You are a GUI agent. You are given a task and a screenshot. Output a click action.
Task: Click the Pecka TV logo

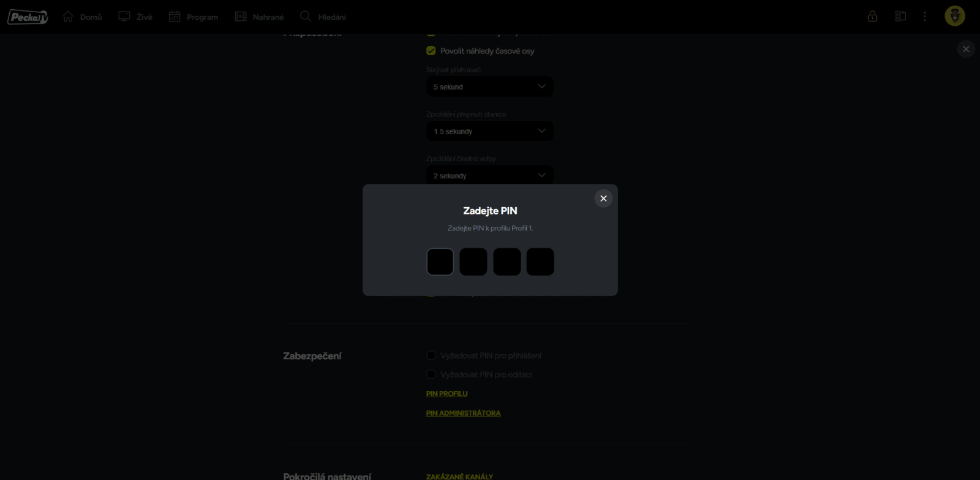(x=28, y=17)
